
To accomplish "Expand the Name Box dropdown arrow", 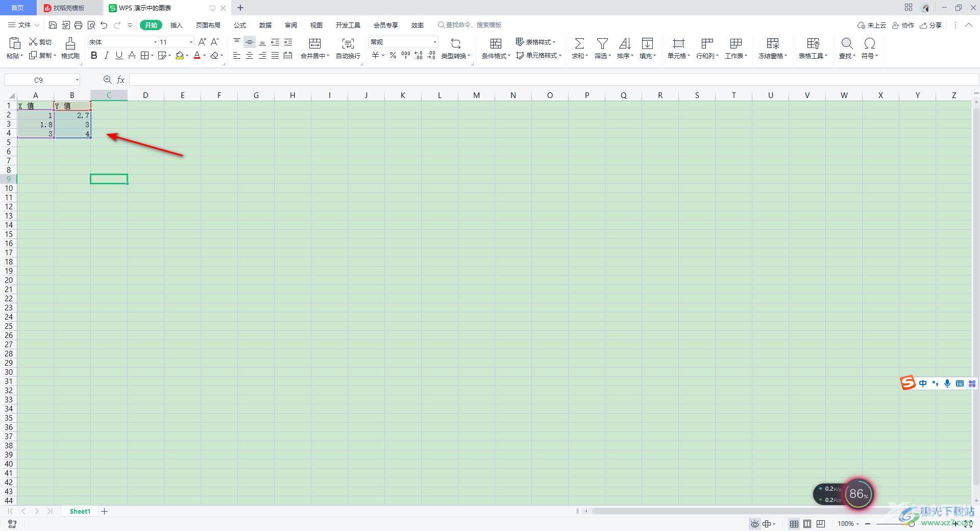I will pos(77,80).
